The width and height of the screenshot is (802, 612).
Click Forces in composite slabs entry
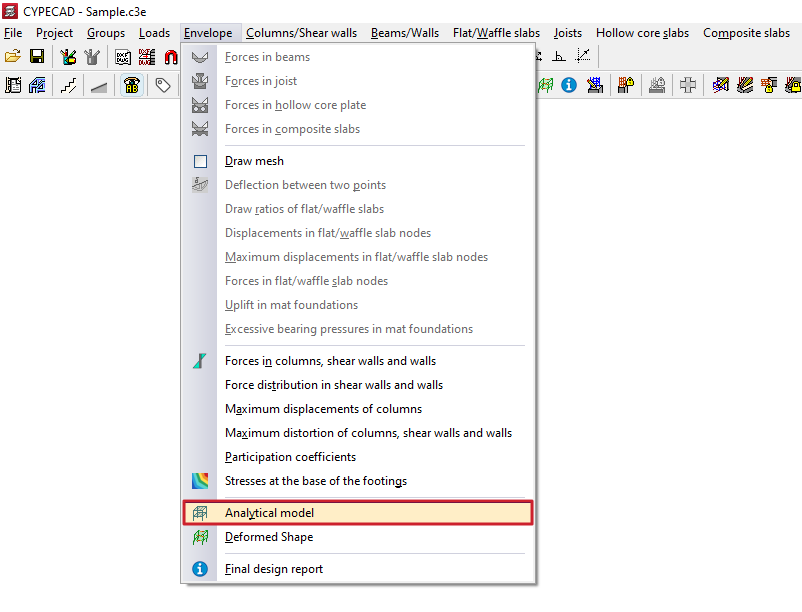click(x=358, y=129)
